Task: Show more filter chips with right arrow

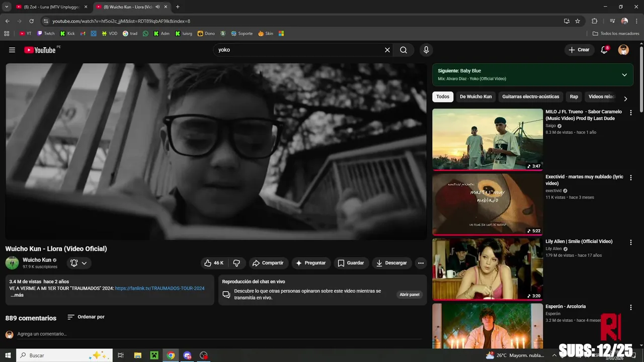Action: [625, 99]
